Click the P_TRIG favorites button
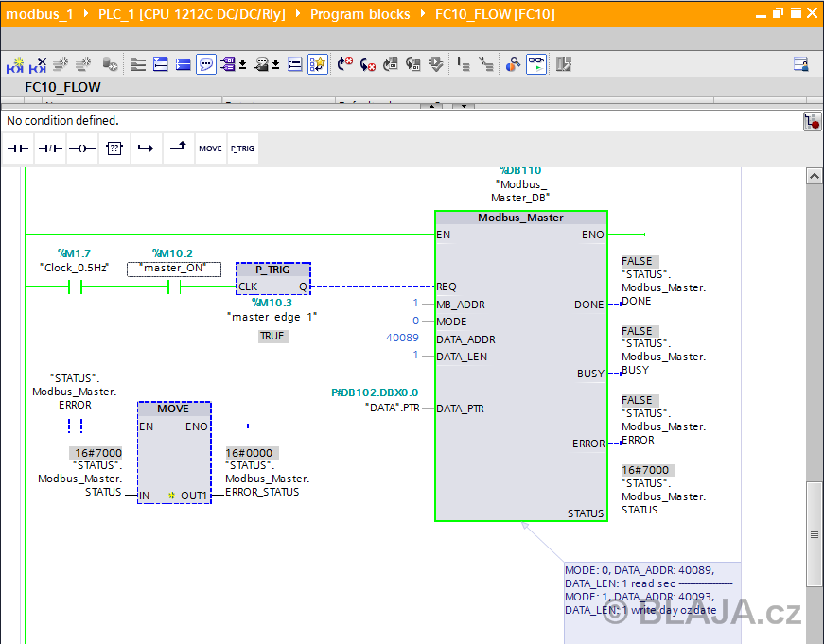The height and width of the screenshot is (644, 824). [242, 148]
